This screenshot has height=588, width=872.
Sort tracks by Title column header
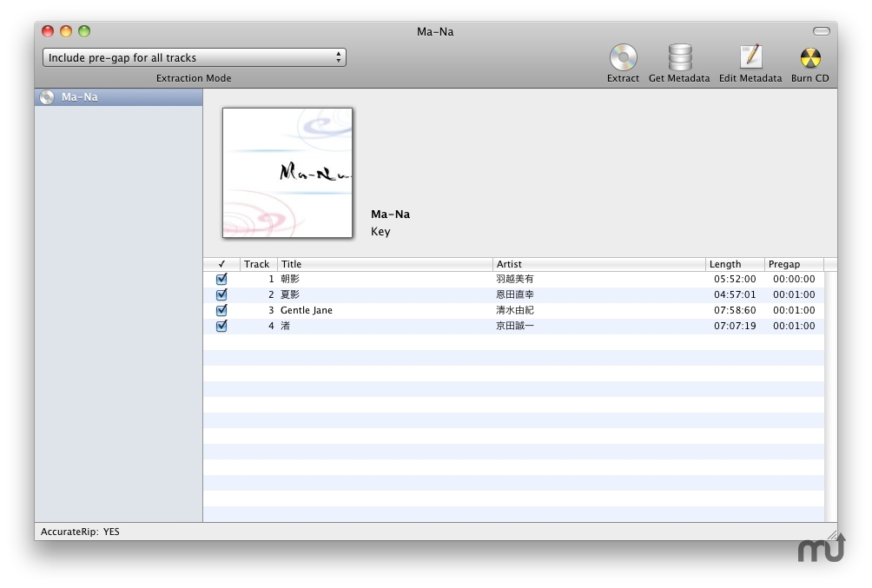click(385, 264)
